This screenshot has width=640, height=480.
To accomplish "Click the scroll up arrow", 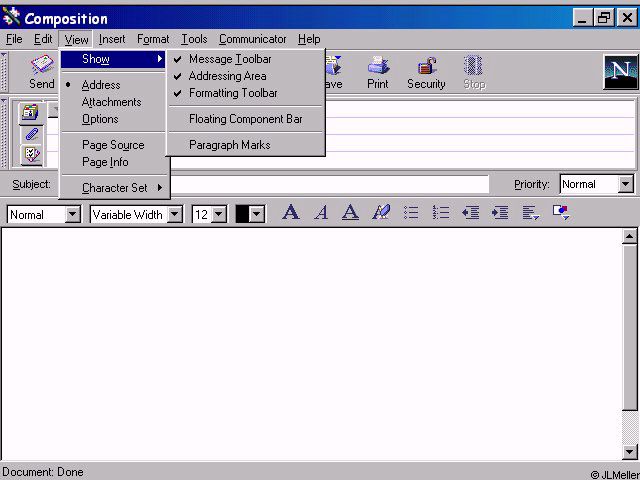I will point(629,236).
